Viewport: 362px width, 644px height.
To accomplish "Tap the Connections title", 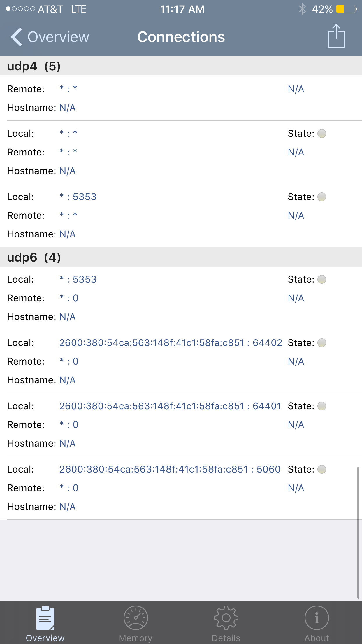I will coord(181,37).
